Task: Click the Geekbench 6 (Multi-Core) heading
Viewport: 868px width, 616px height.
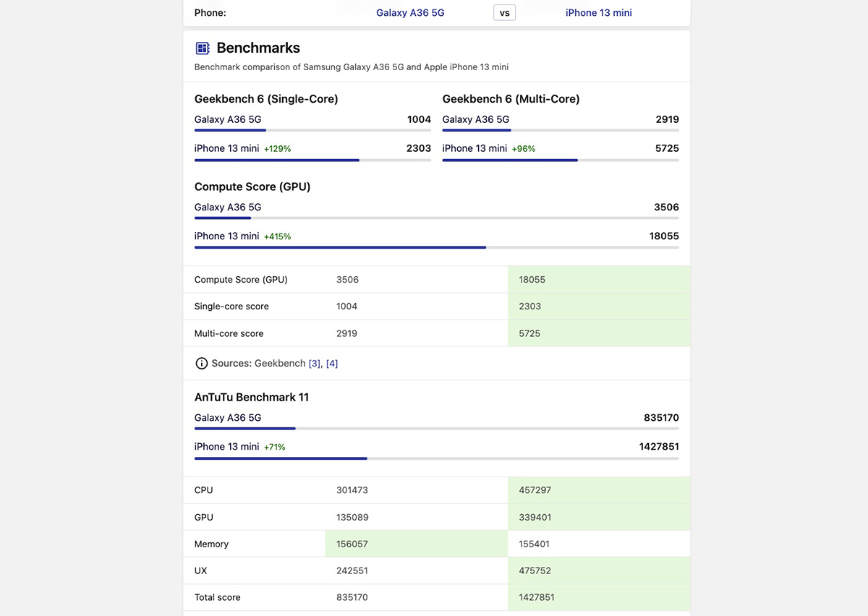Action: (511, 99)
